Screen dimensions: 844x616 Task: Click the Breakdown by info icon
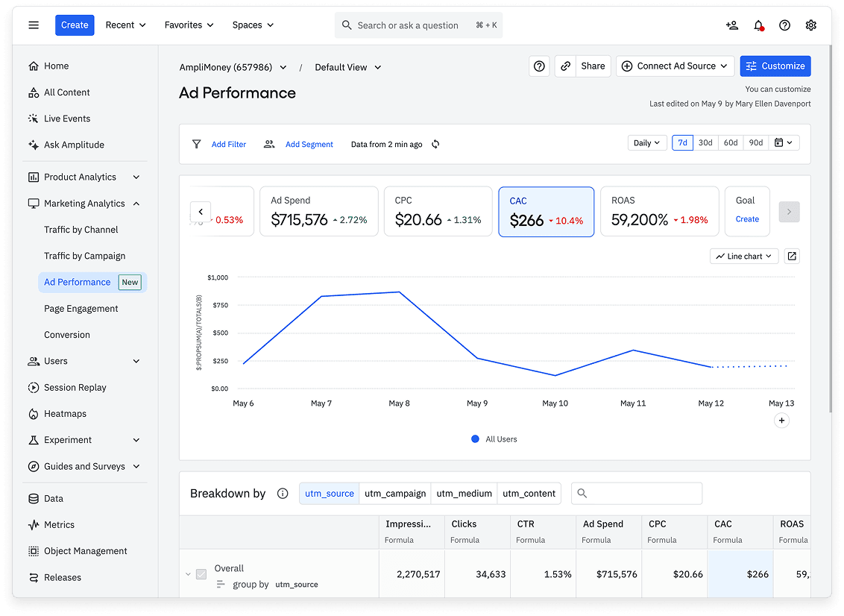click(x=282, y=493)
